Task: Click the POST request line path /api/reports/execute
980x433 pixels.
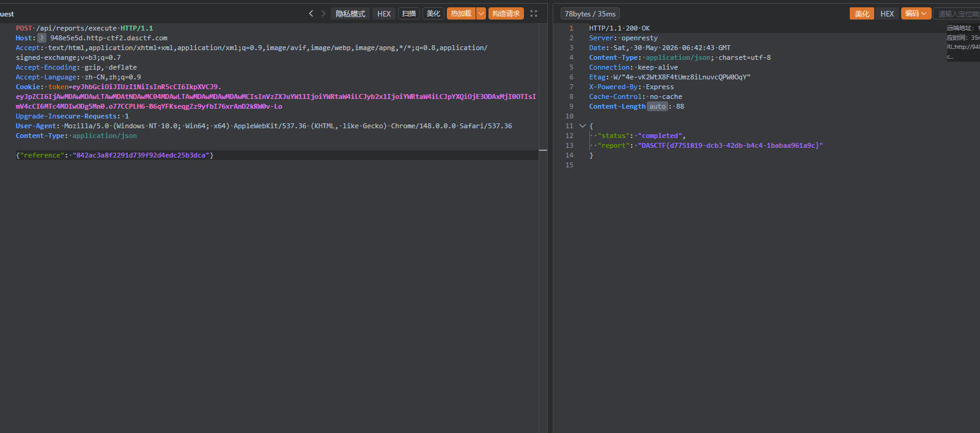Action: [76, 28]
